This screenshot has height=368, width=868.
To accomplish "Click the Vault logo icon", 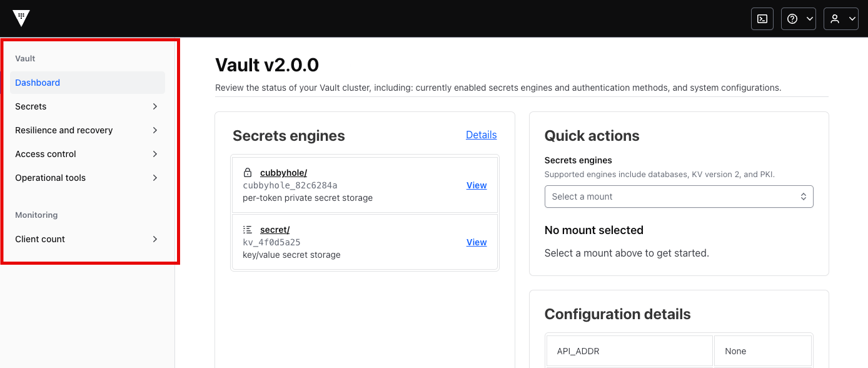I will pyautogui.click(x=21, y=19).
